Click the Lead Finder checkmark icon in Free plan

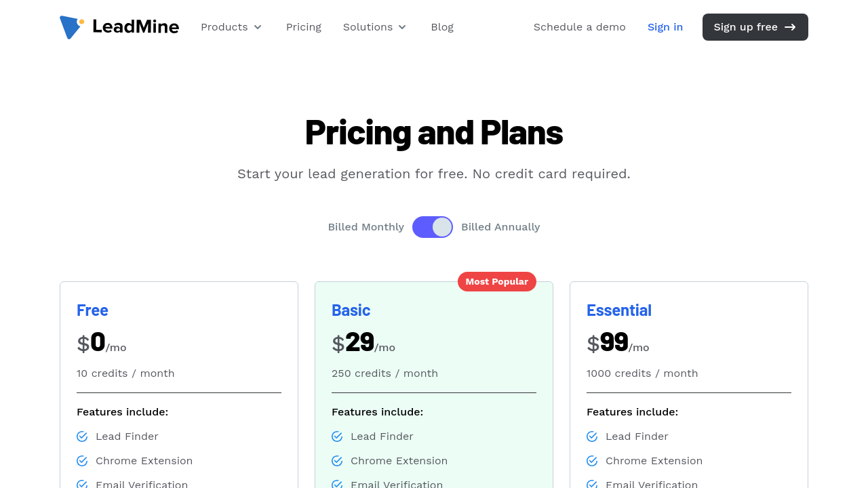click(x=82, y=436)
